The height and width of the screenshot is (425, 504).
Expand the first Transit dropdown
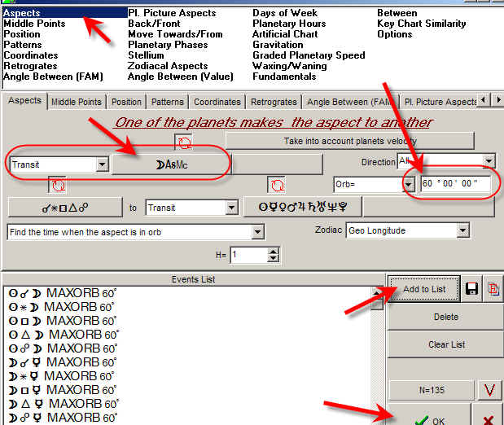102,164
